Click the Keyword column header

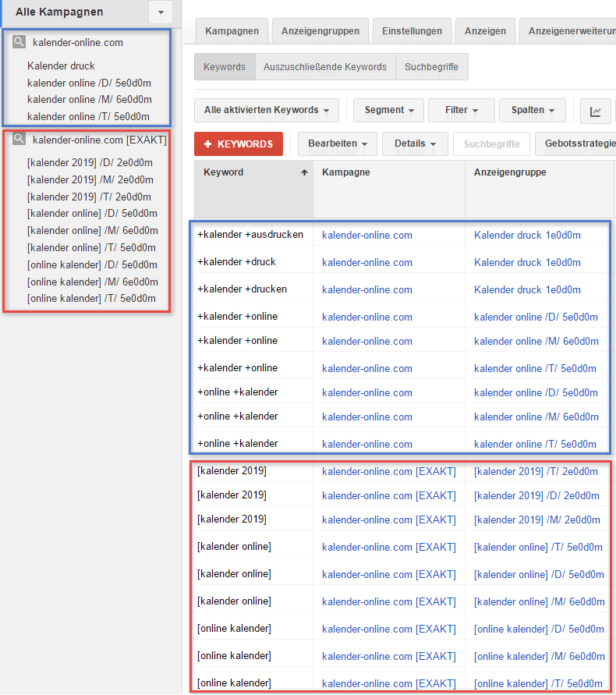point(223,172)
